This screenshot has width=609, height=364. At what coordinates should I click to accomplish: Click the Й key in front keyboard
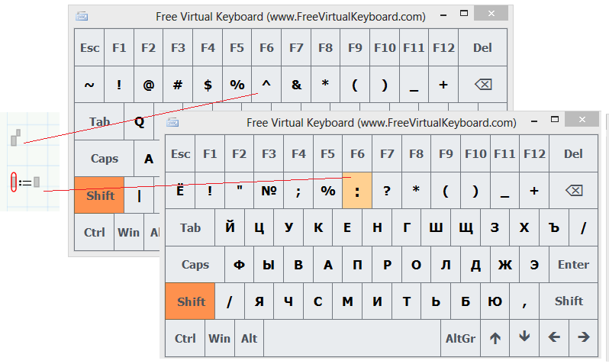[x=230, y=227]
